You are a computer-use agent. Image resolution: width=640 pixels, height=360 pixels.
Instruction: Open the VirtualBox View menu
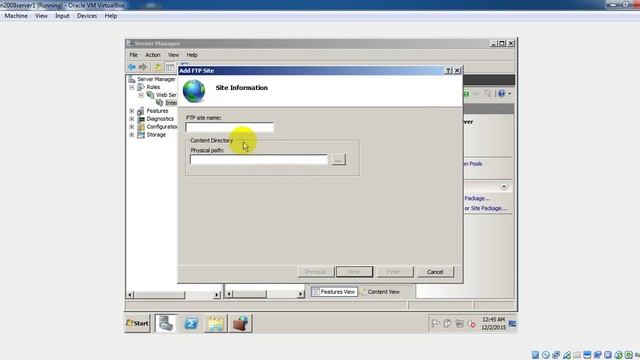click(41, 16)
